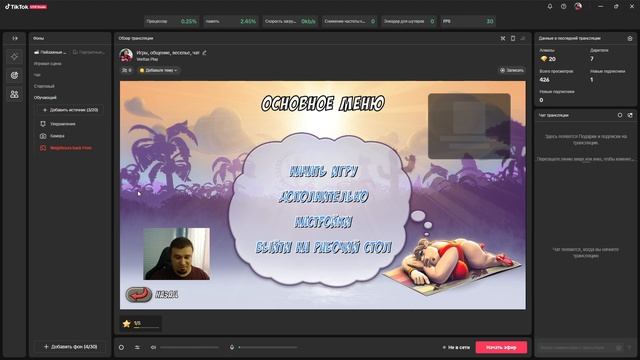Open the profile avatar in the title bar

click(x=578, y=7)
